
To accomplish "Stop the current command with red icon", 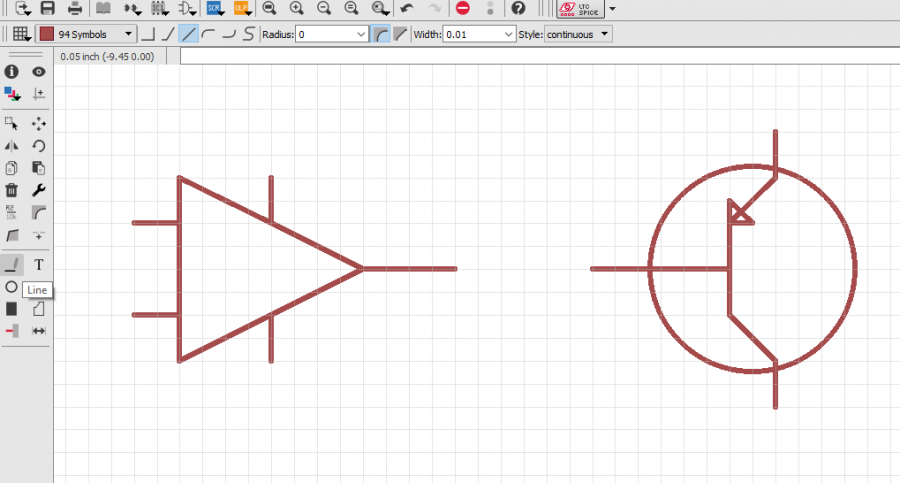I will pos(463,8).
